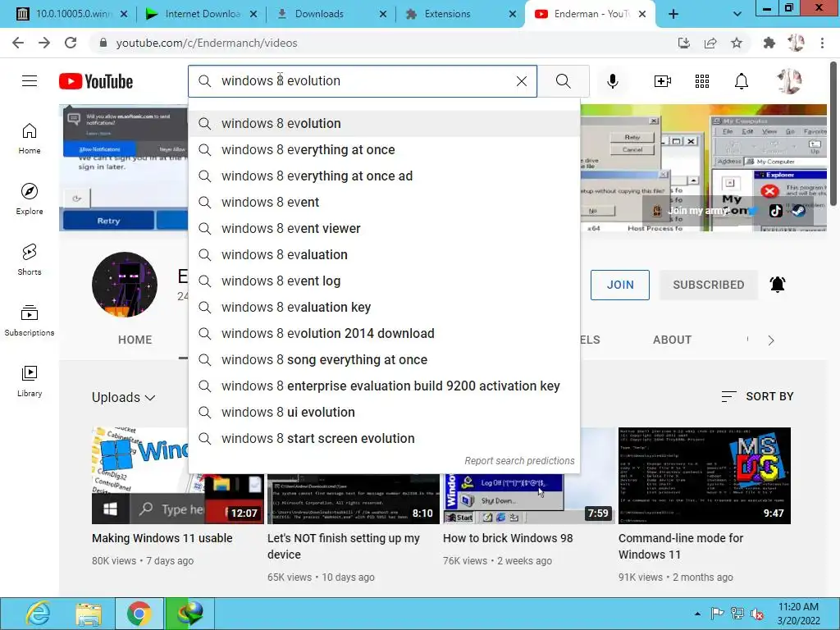Image resolution: width=840 pixels, height=630 pixels.
Task: Click Report search predictions link
Action: tap(519, 461)
